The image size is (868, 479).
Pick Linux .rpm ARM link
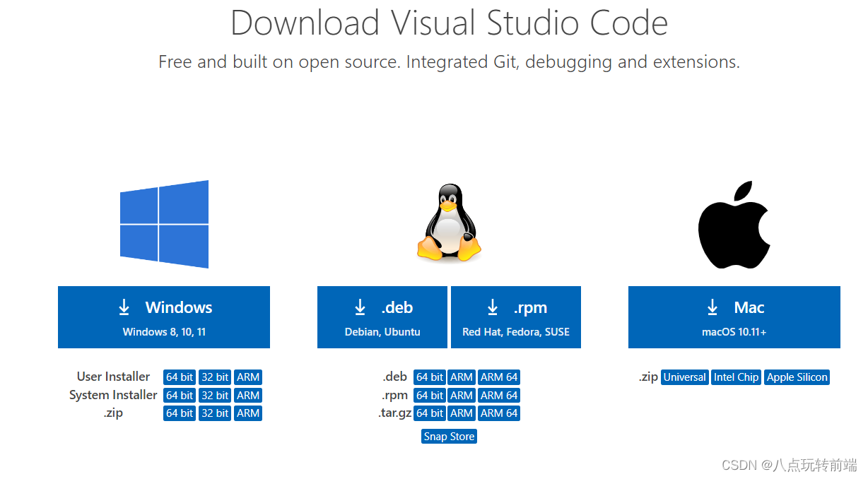pyautogui.click(x=462, y=396)
